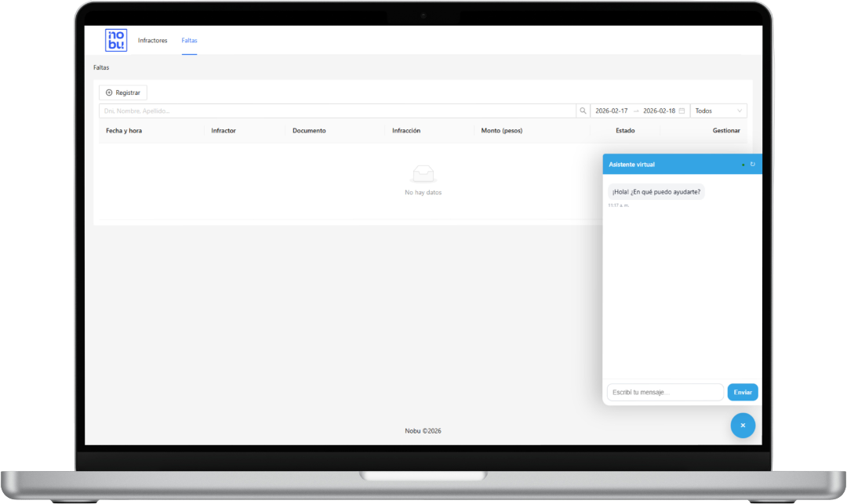This screenshot has width=847, height=504.
Task: Click the Faltas breadcrumb link
Action: [x=101, y=67]
